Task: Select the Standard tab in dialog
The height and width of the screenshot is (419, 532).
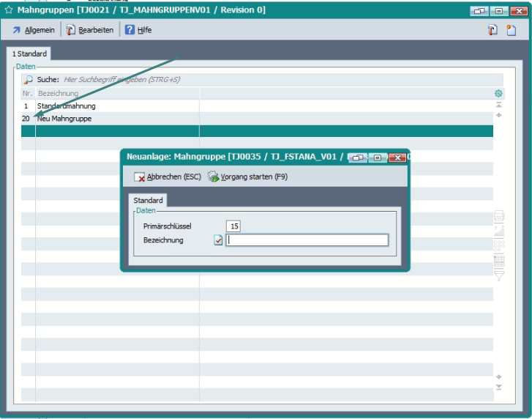Action: point(148,200)
